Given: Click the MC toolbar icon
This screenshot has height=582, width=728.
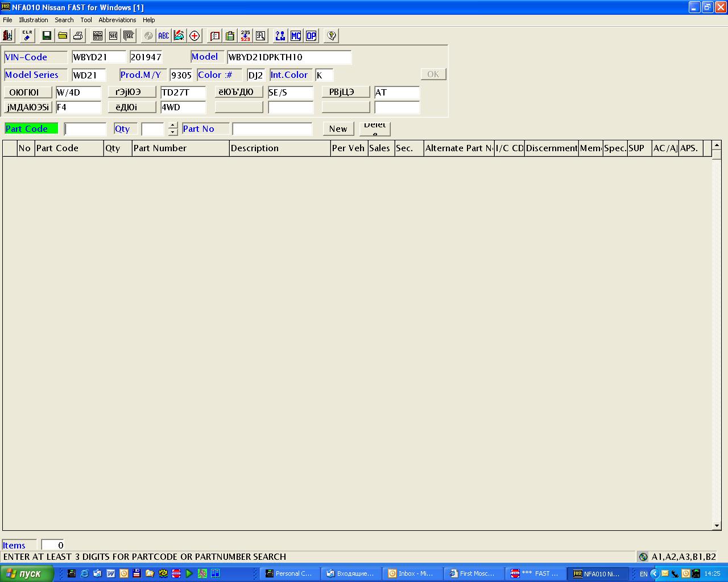Looking at the screenshot, I should pyautogui.click(x=296, y=36).
